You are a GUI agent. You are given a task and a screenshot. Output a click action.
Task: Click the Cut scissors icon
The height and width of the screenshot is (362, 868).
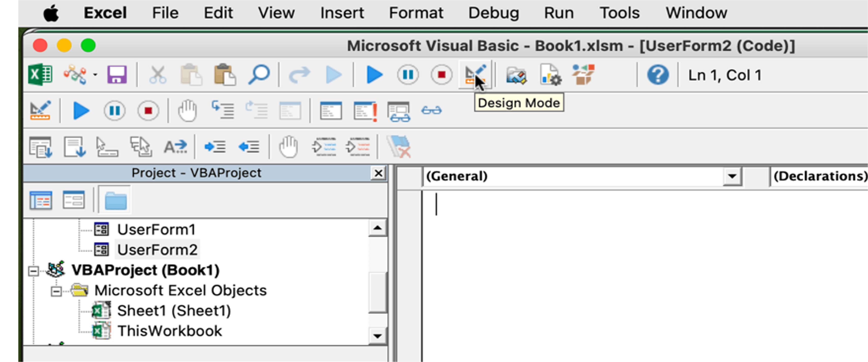[158, 75]
